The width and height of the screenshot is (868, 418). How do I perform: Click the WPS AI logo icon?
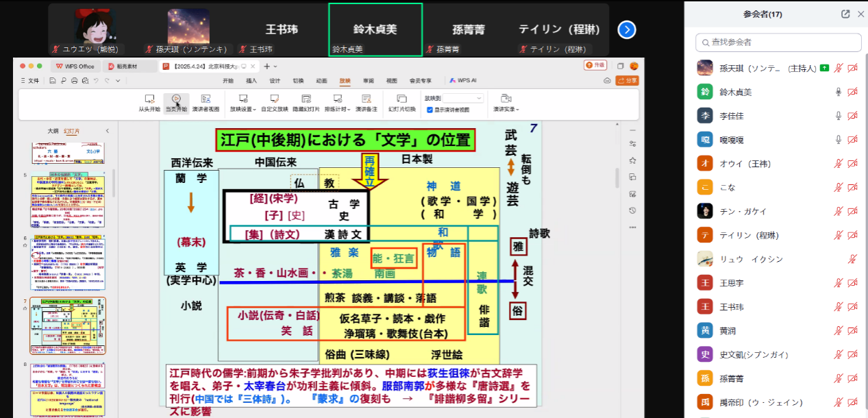click(453, 81)
